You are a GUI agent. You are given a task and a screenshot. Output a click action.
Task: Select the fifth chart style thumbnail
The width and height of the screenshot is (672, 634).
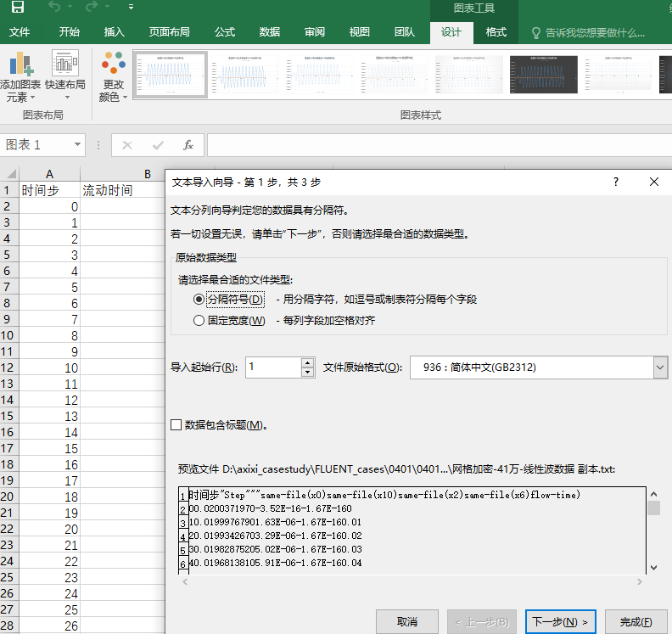point(469,75)
